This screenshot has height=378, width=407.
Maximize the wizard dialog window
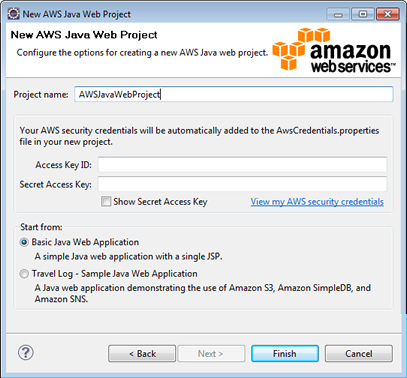[363, 14]
